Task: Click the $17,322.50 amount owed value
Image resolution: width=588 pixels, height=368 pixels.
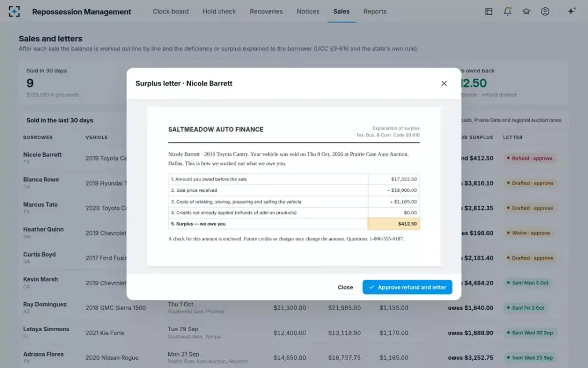Action: point(404,179)
